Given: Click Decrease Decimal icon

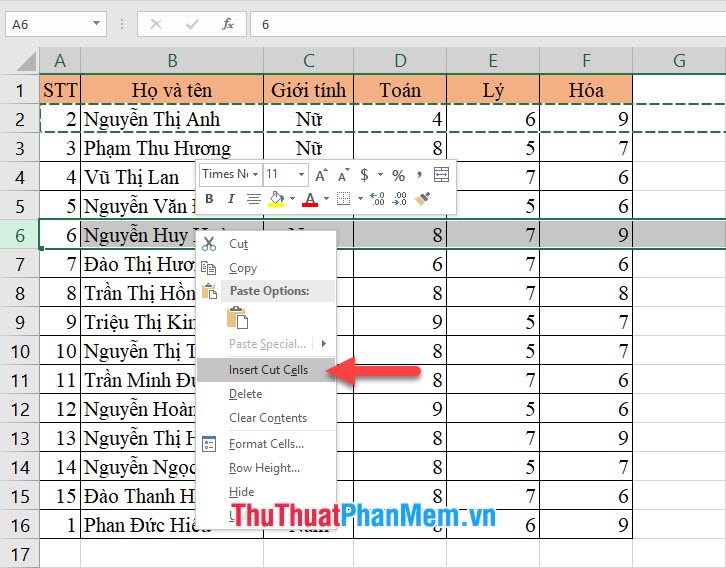Looking at the screenshot, I should (399, 199).
